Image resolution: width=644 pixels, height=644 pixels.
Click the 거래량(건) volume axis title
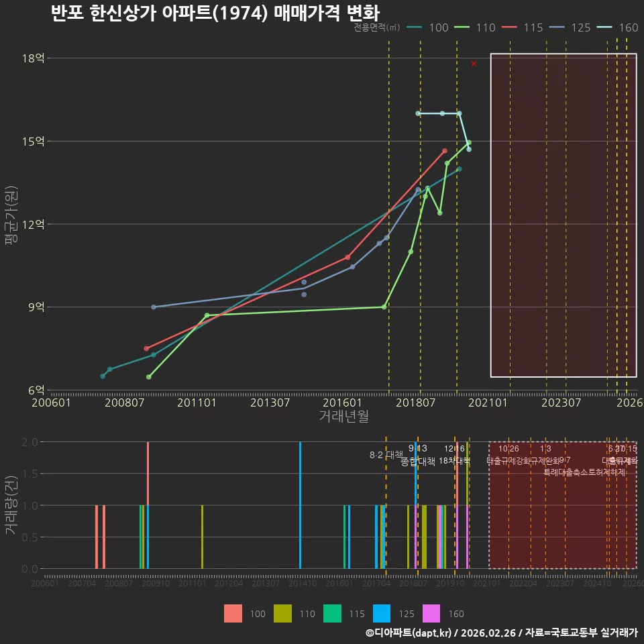pyautogui.click(x=11, y=505)
